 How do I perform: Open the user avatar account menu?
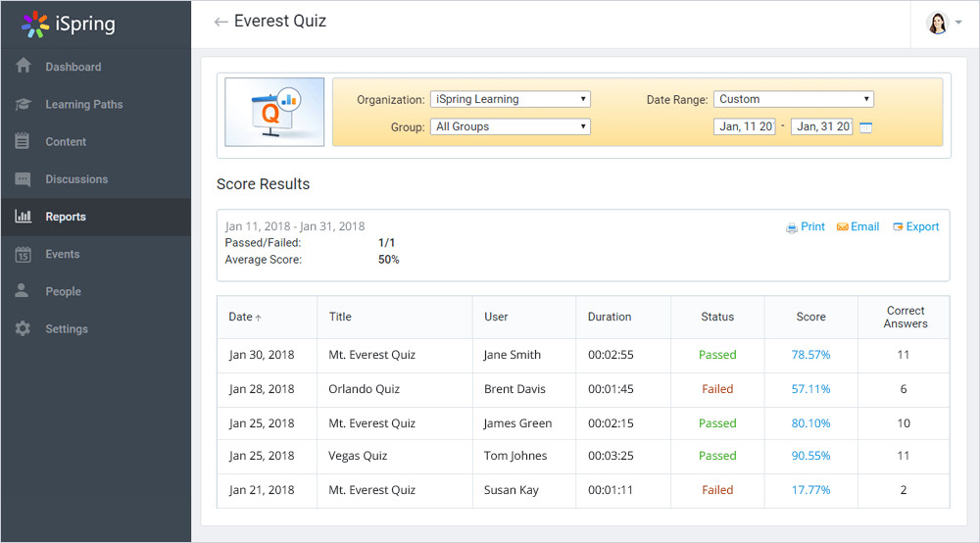coord(944,24)
